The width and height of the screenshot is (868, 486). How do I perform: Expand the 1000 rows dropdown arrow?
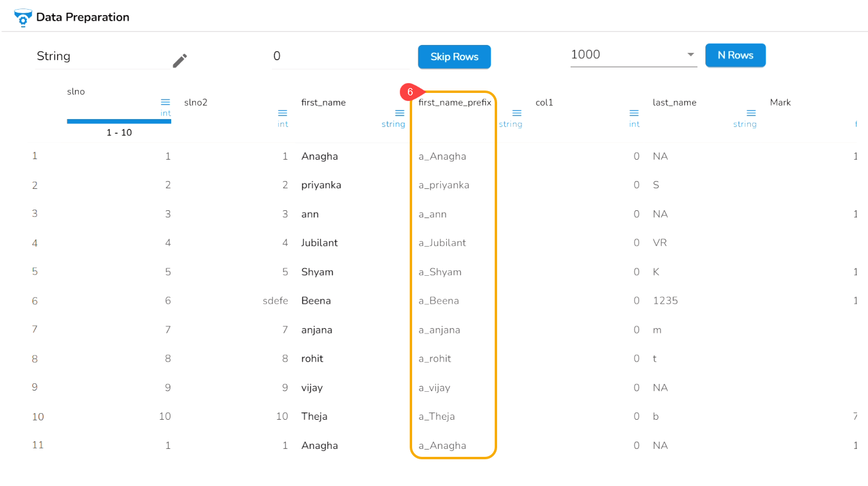point(691,55)
